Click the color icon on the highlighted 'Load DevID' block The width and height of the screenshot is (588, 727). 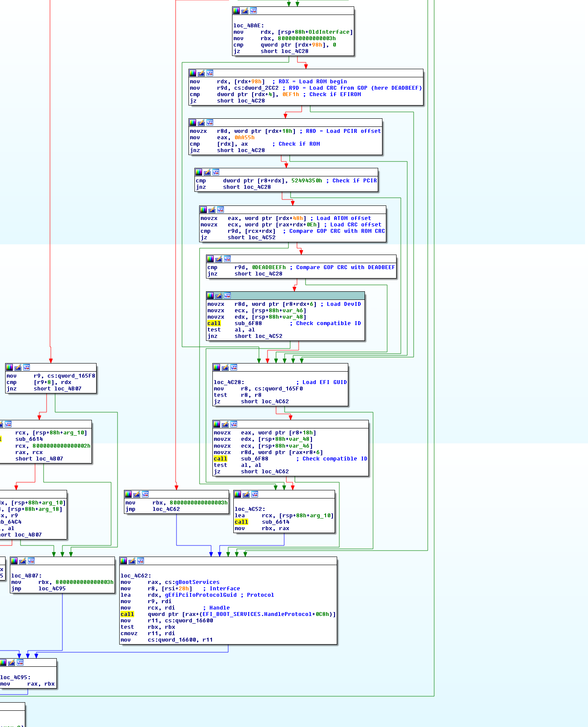(x=210, y=296)
